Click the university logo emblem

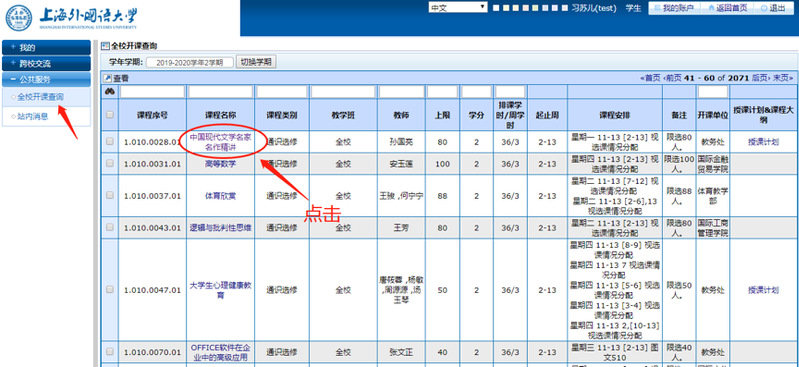coord(18,18)
